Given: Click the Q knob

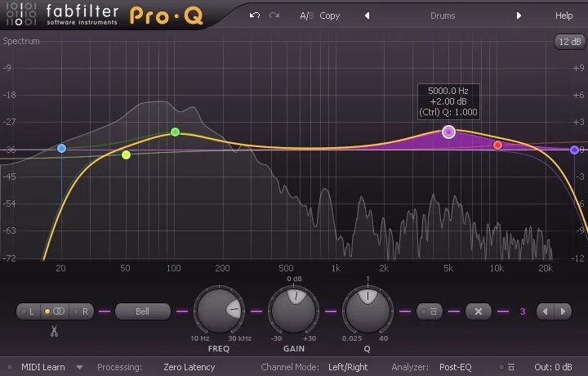Looking at the screenshot, I should (x=367, y=311).
